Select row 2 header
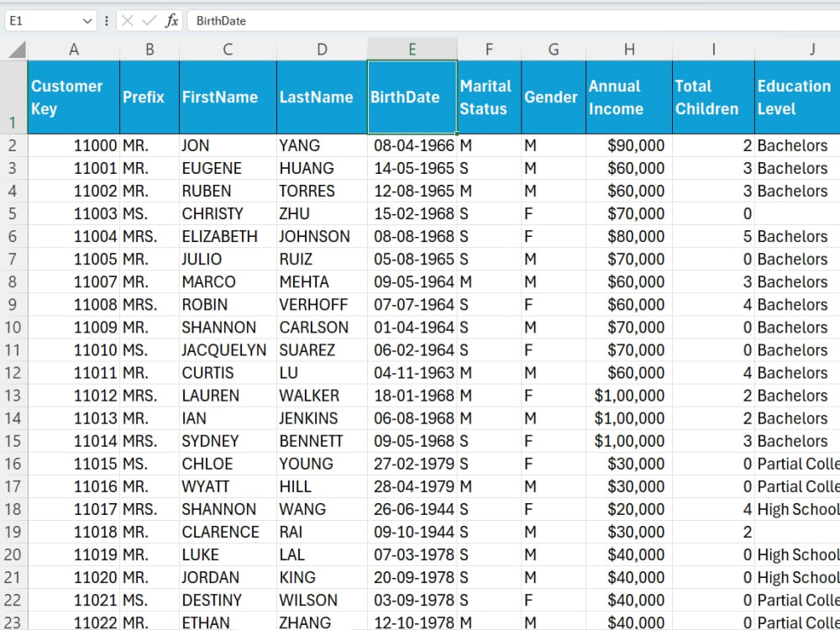 point(13,145)
